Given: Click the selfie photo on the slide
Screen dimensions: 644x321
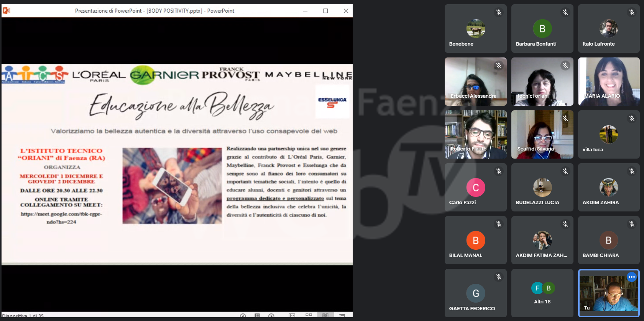Looking at the screenshot, I should click(172, 186).
